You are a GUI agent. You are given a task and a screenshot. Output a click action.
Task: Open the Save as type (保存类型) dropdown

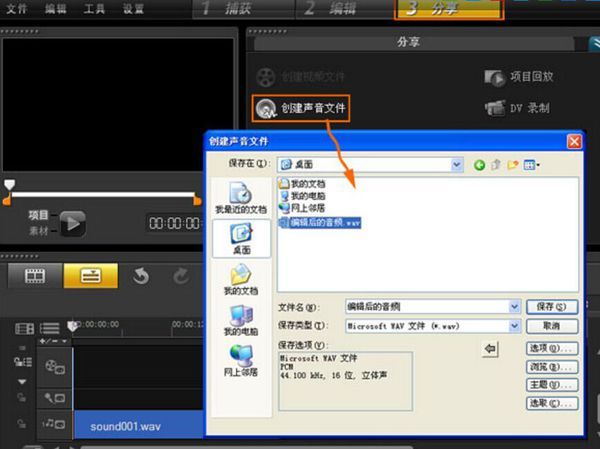515,326
